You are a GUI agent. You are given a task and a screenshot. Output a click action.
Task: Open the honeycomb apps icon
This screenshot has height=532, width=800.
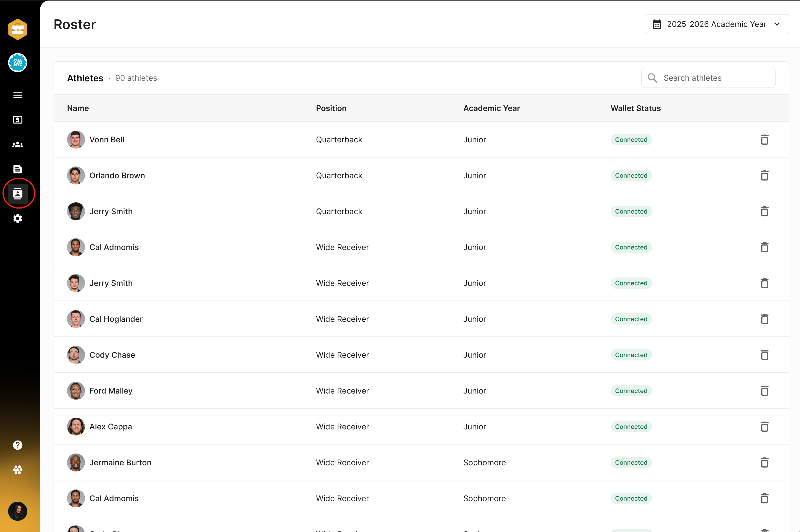click(17, 469)
